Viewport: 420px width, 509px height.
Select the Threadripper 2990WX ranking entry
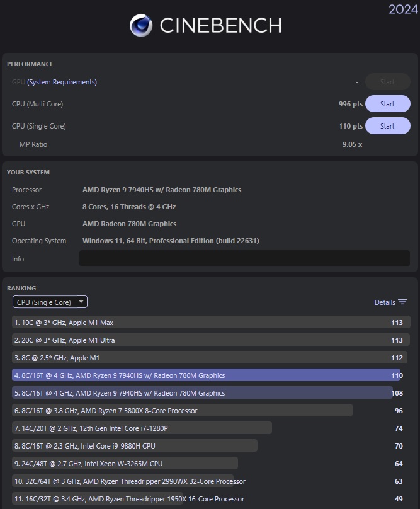coord(208,481)
